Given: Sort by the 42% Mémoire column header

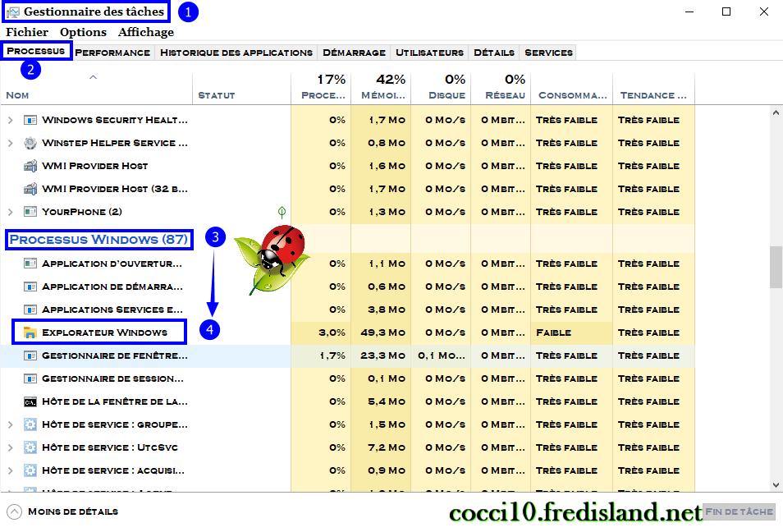Looking at the screenshot, I should pos(381,89).
